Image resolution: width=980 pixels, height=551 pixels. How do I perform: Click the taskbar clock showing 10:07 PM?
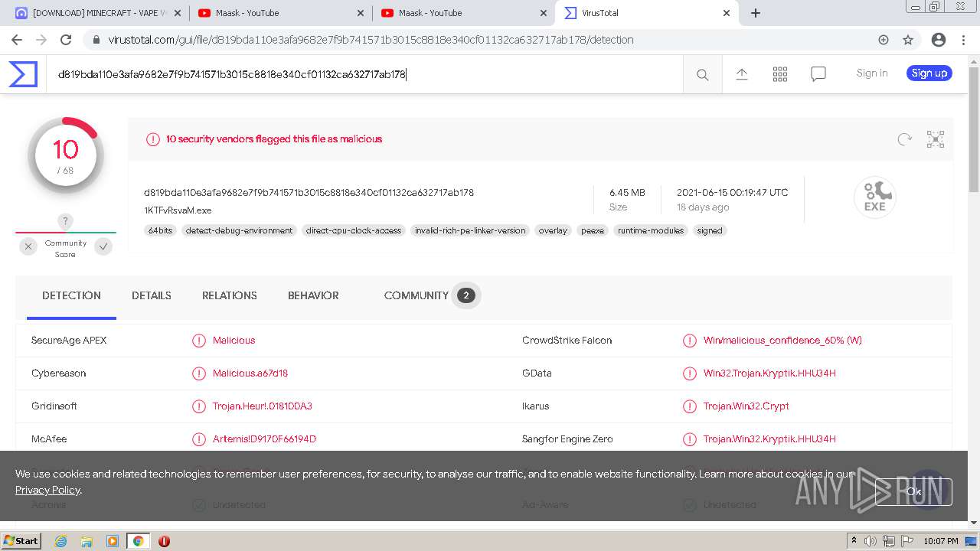click(x=940, y=541)
